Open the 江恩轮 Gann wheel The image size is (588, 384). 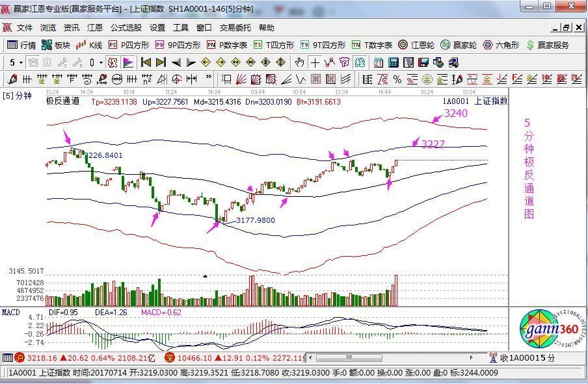tap(416, 45)
